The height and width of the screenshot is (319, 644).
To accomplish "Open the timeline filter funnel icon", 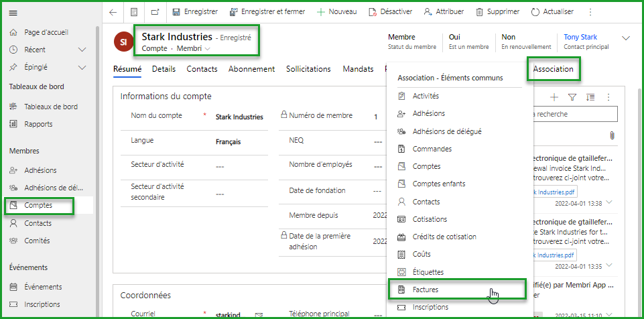I will pyautogui.click(x=572, y=97).
